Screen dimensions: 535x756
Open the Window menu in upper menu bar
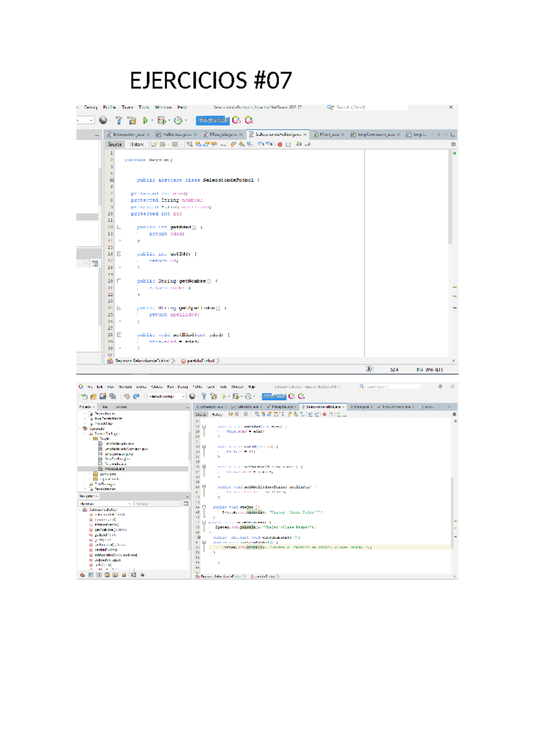click(x=163, y=107)
